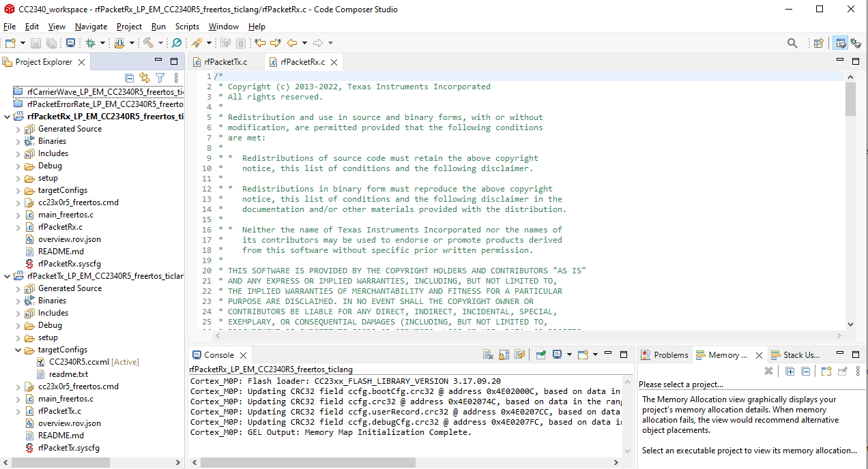The width and height of the screenshot is (868, 469).
Task: Click the magnifier search icon in toolbar
Action: (792, 43)
